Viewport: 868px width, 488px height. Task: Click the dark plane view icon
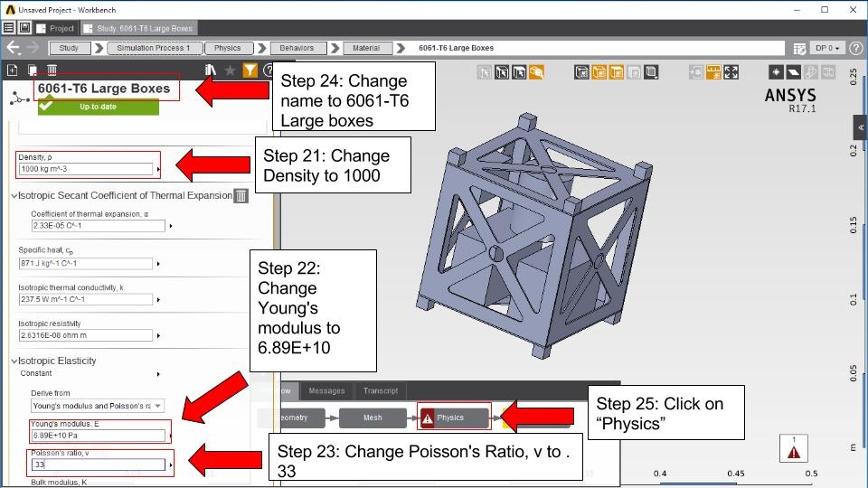click(x=793, y=72)
